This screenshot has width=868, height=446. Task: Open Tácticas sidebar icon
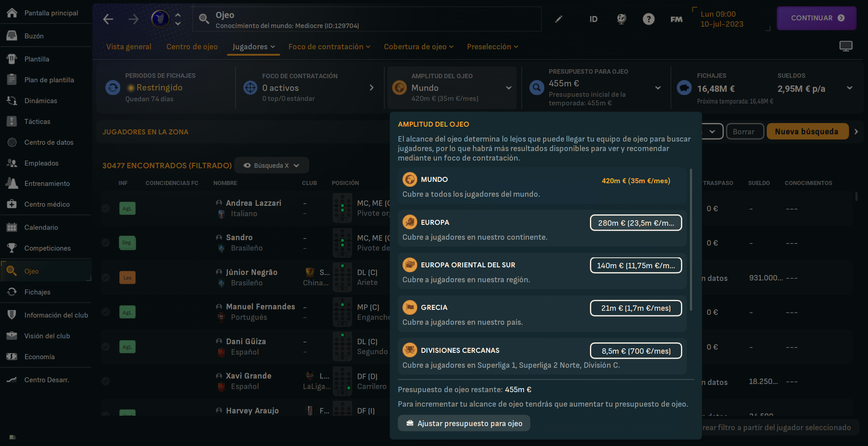point(12,121)
